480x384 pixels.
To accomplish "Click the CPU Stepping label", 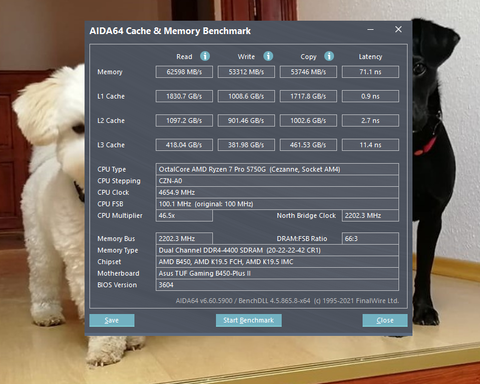I will 119,181.
